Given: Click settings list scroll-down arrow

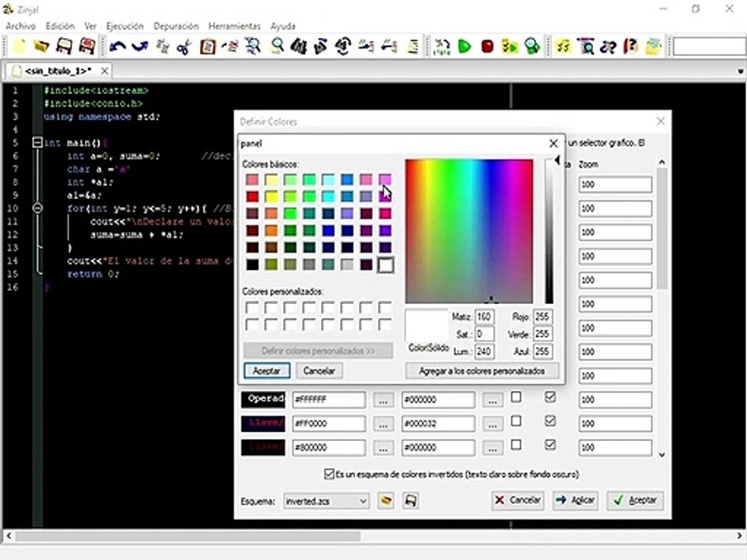Looking at the screenshot, I should click(661, 454).
